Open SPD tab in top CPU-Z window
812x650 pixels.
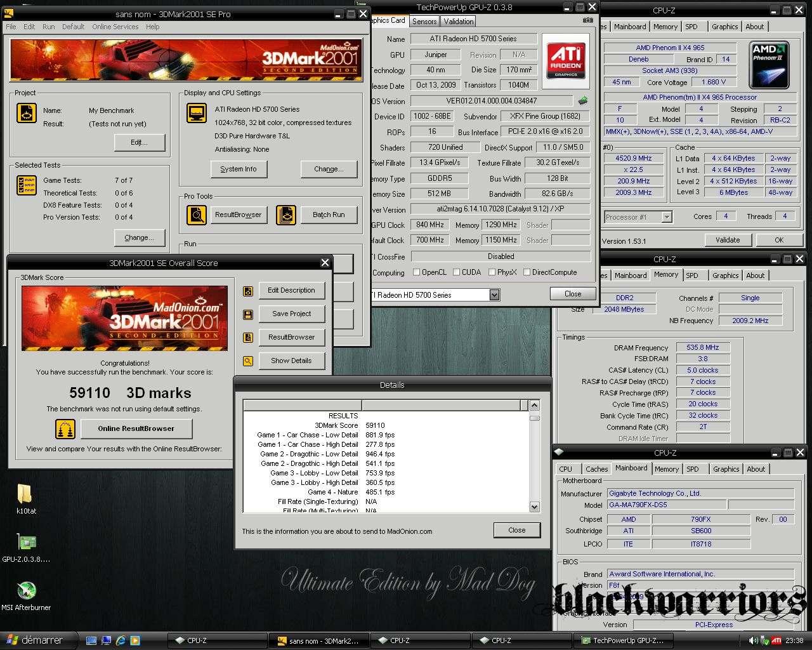tap(691, 27)
